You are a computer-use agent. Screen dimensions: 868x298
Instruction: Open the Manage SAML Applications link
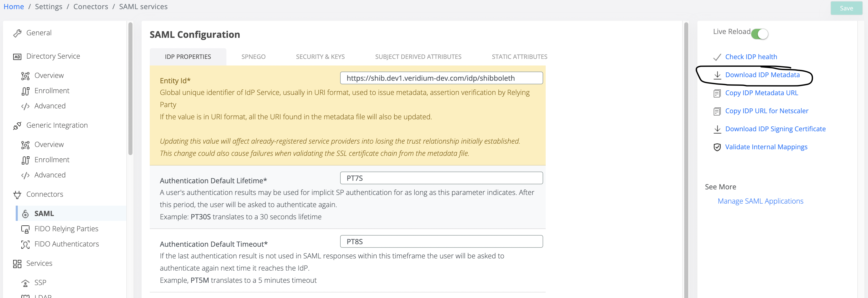pyautogui.click(x=760, y=201)
